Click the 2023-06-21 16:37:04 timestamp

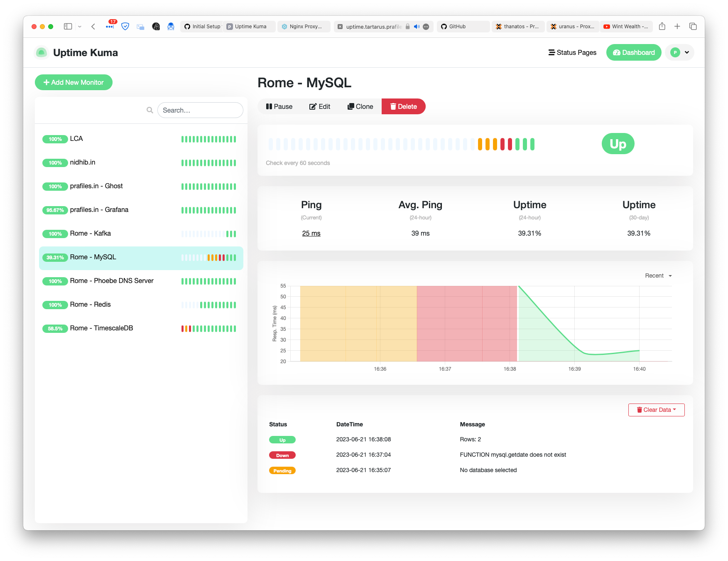point(363,455)
